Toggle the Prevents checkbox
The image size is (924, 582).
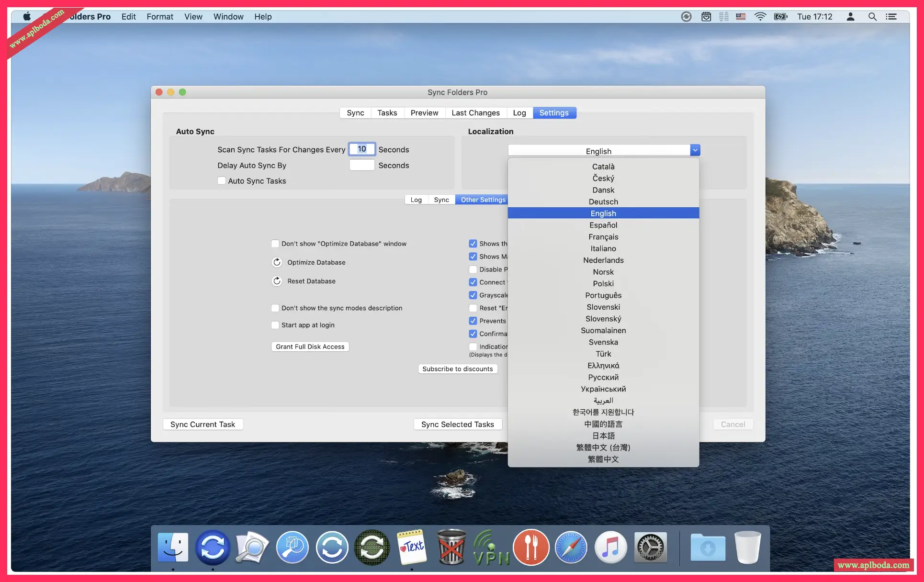point(473,321)
